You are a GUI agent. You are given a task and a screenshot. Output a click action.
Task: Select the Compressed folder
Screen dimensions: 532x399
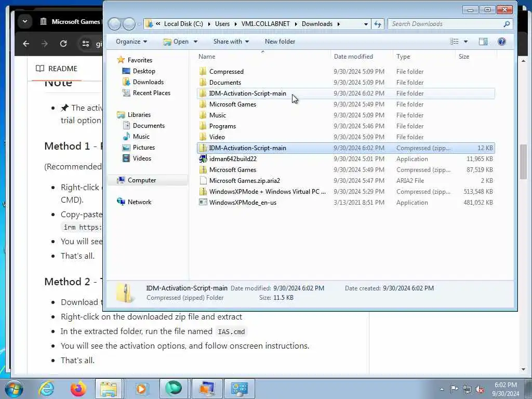[345, 72]
